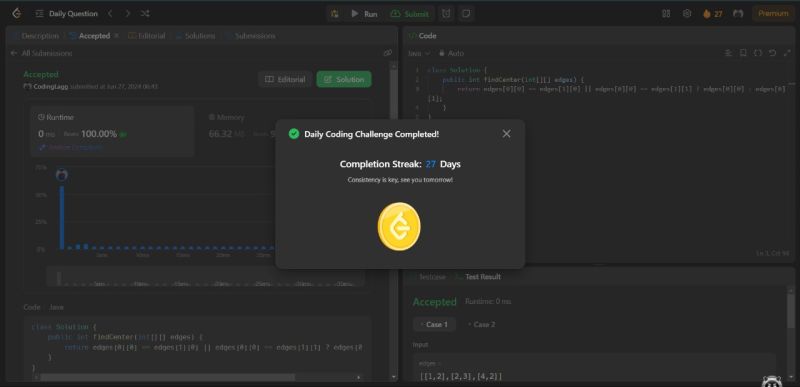This screenshot has width=800, height=387.
Task: Click the submitted code horizontal scrollbar
Action: tap(167, 377)
